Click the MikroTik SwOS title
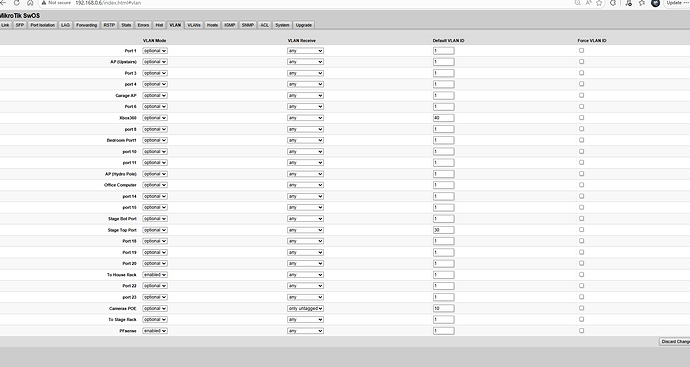Image resolution: width=690 pixels, height=367 pixels. pyautogui.click(x=19, y=15)
